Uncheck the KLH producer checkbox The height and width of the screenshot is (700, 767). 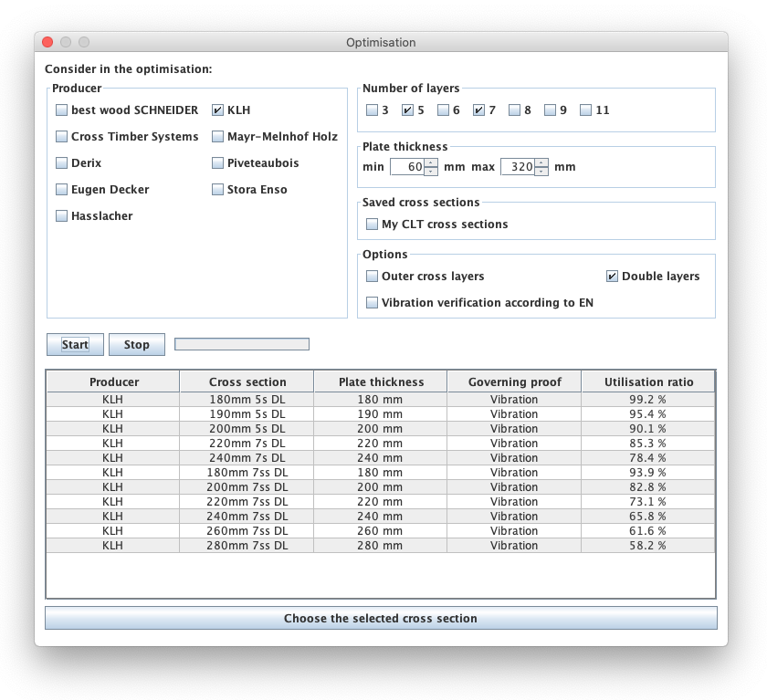point(218,110)
